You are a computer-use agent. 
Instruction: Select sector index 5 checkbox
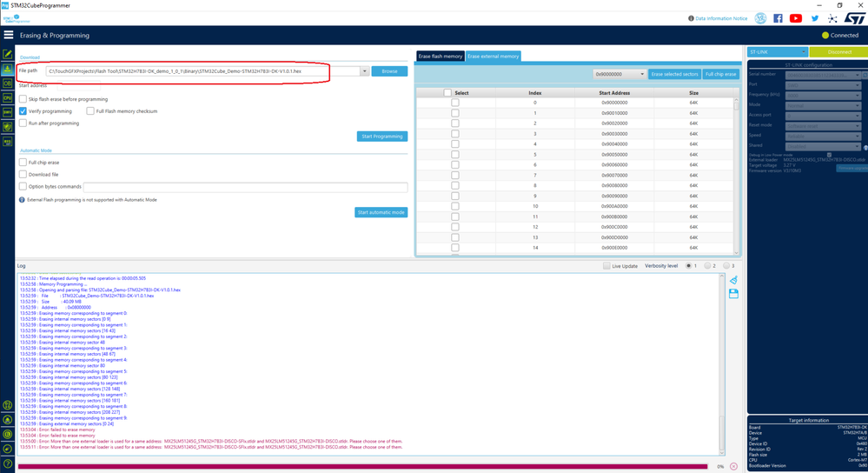455,155
